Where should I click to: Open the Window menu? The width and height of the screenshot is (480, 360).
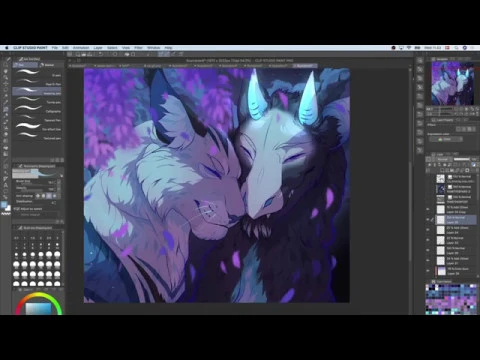[154, 48]
